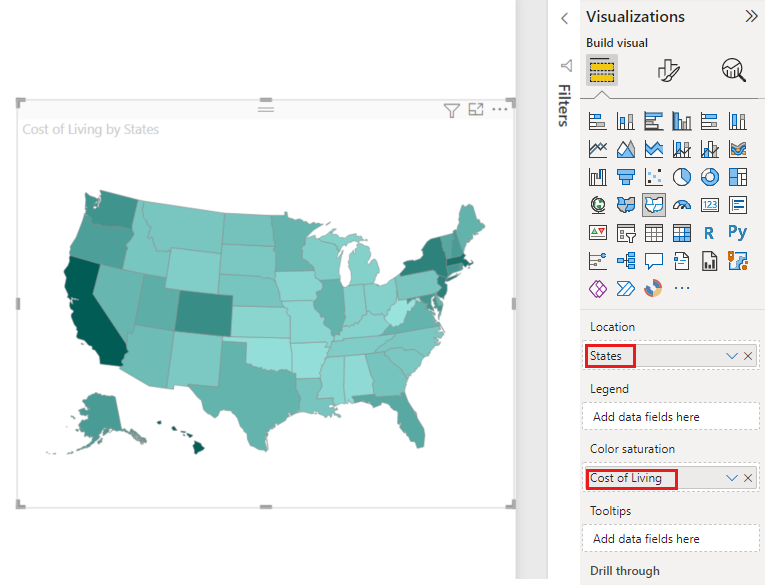Select the multicolor custom donut visual
This screenshot has width=765, height=585.
click(x=653, y=288)
